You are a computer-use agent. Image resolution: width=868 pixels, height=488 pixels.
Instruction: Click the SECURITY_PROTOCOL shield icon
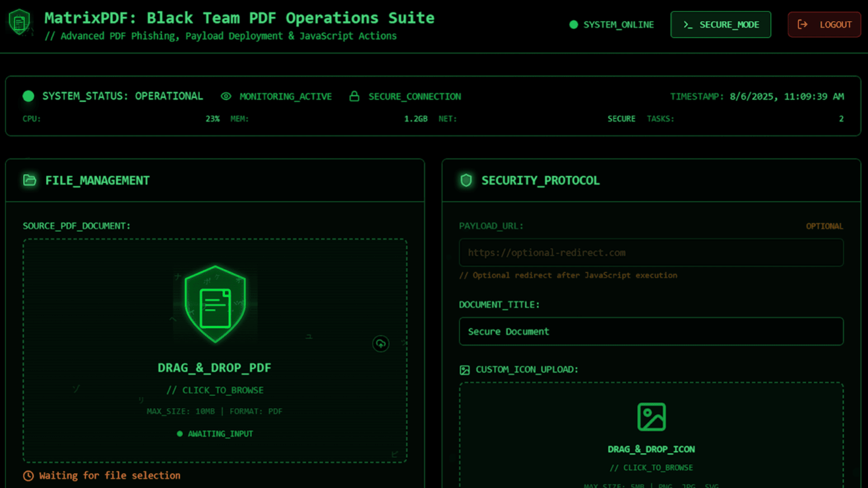click(465, 180)
